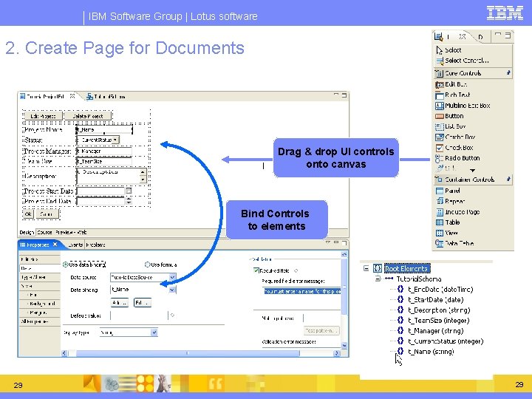Click the Add button under Data binding
The width and height of the screenshot is (532, 399).
coord(120,302)
